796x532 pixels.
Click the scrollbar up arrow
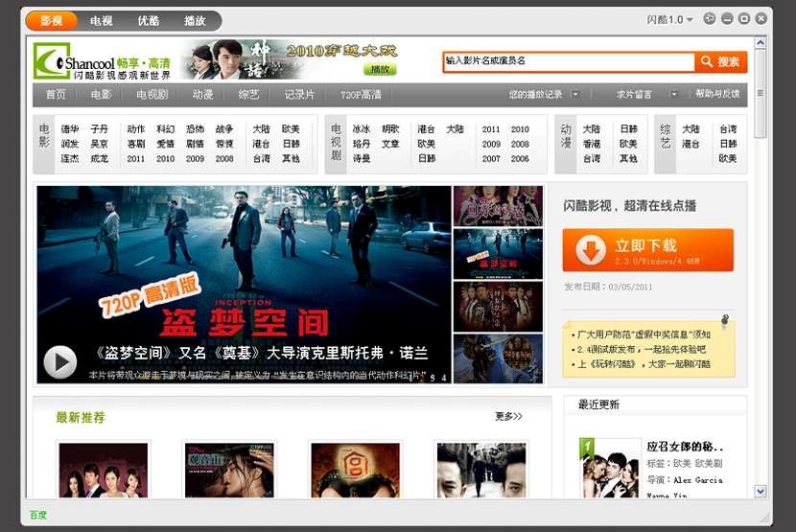(761, 43)
